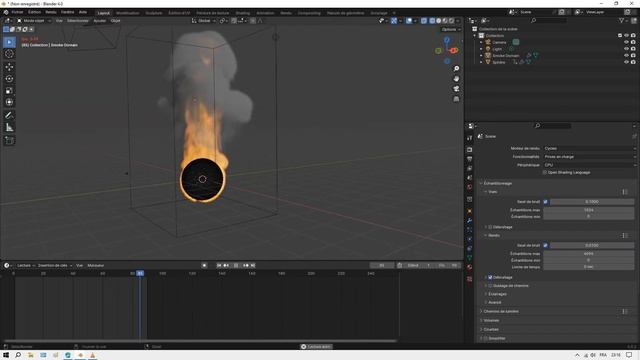
Task: Open View Layer properties tab
Action: [469, 168]
